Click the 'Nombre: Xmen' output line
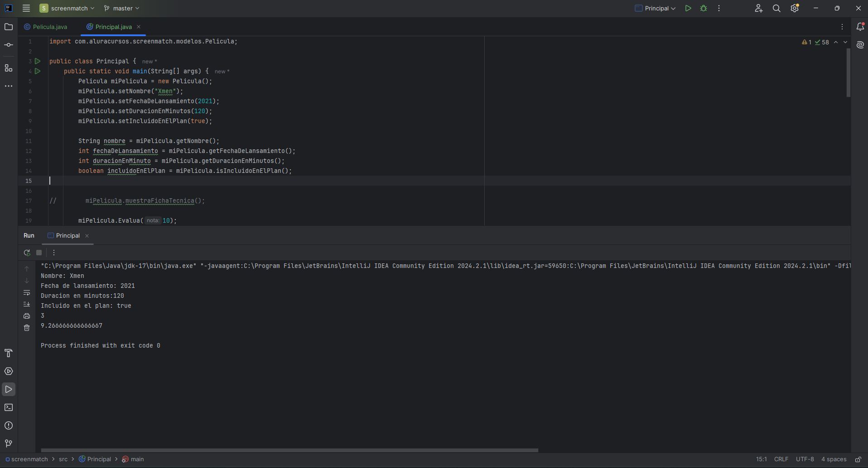The image size is (868, 468). (x=63, y=276)
